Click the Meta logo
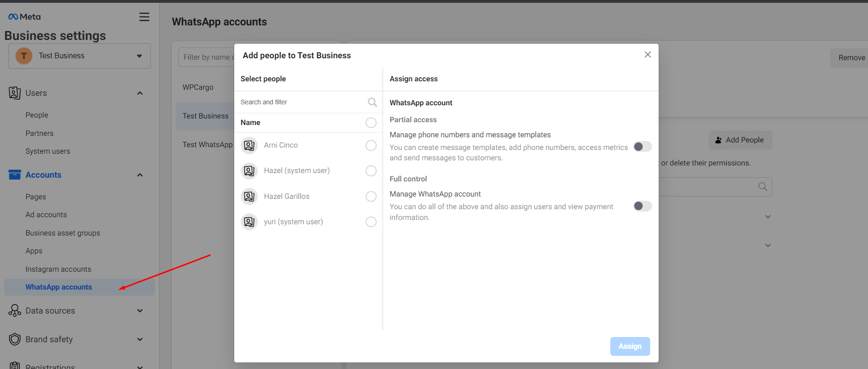The image size is (868, 369). [x=24, y=17]
